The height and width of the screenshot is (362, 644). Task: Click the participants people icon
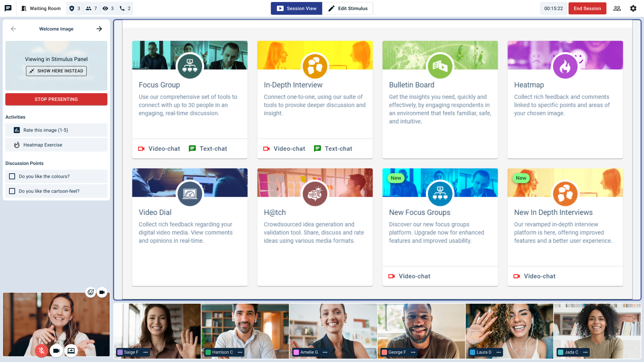[x=617, y=8]
